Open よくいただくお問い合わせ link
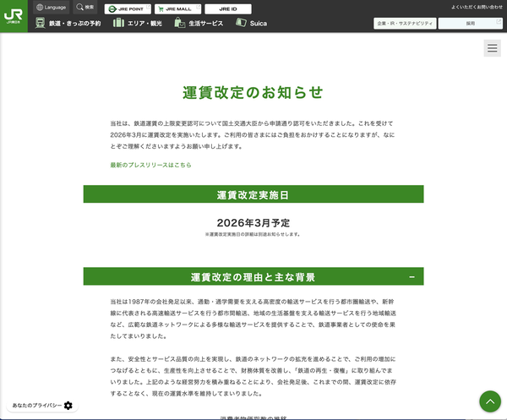507x420 pixels. pyautogui.click(x=477, y=7)
